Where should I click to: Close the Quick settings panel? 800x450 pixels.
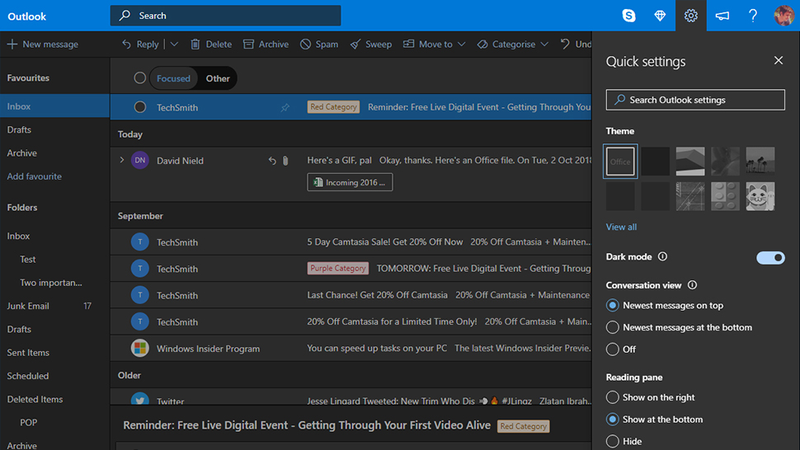click(x=778, y=61)
